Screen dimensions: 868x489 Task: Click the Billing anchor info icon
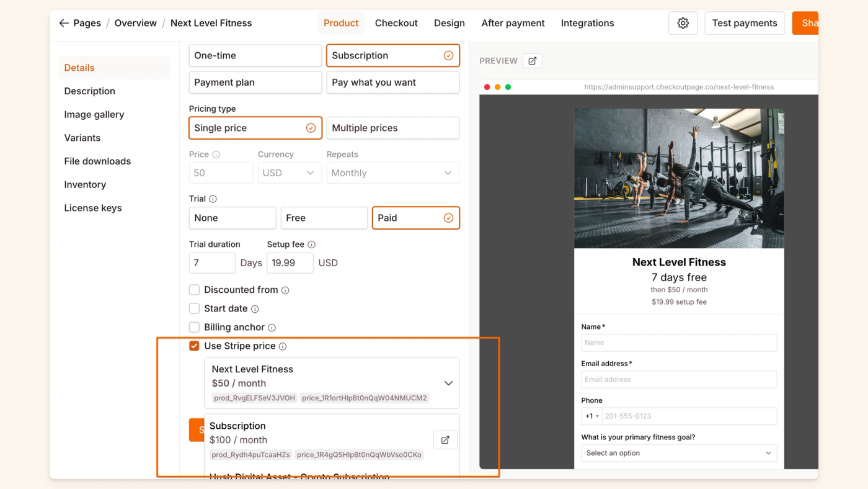(272, 328)
